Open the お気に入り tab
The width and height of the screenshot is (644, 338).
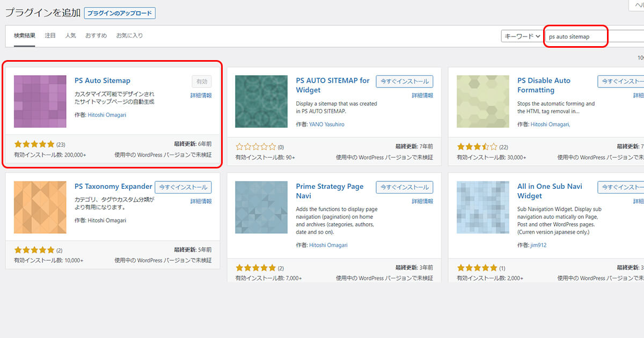129,36
